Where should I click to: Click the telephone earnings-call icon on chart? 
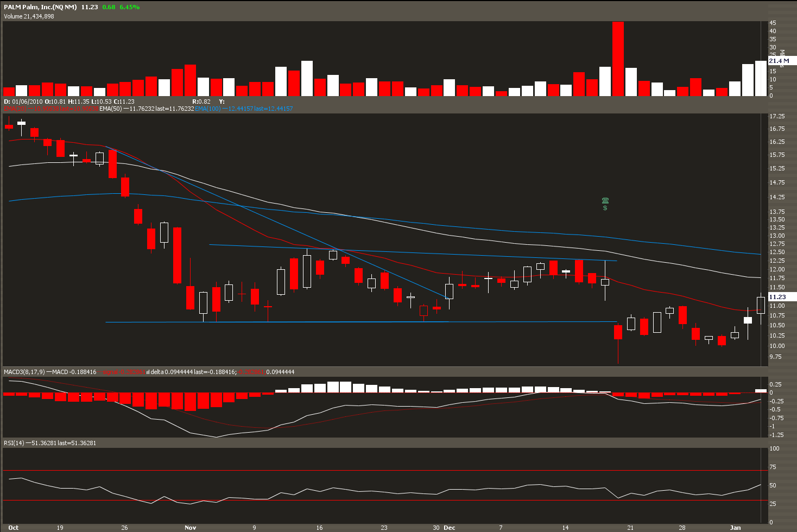605,200
